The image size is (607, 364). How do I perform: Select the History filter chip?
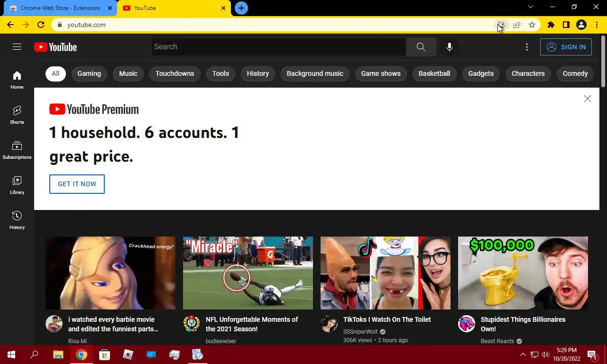pos(258,73)
